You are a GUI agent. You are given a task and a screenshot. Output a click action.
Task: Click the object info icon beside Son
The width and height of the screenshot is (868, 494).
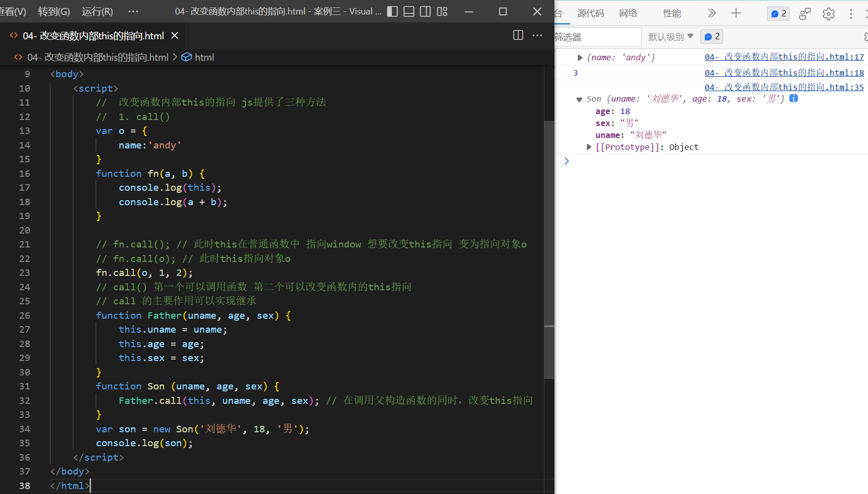click(x=794, y=98)
